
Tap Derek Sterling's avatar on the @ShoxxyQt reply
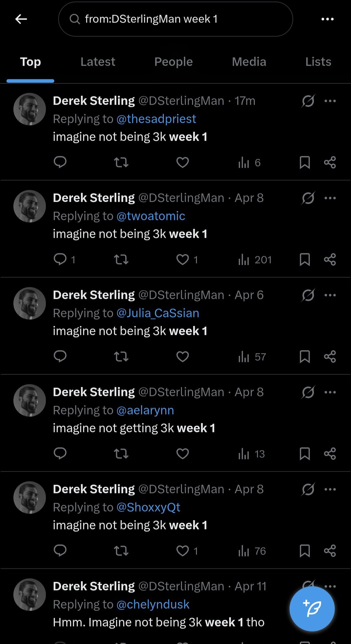(x=30, y=498)
